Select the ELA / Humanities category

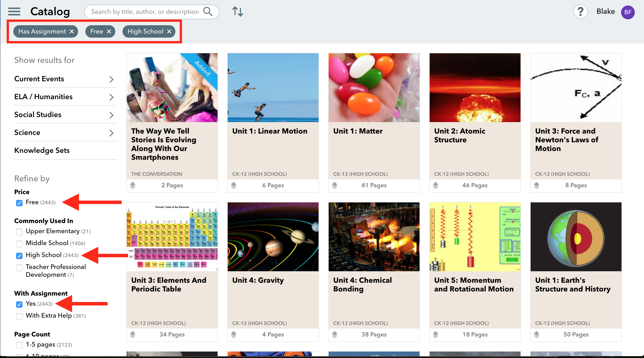(x=44, y=97)
